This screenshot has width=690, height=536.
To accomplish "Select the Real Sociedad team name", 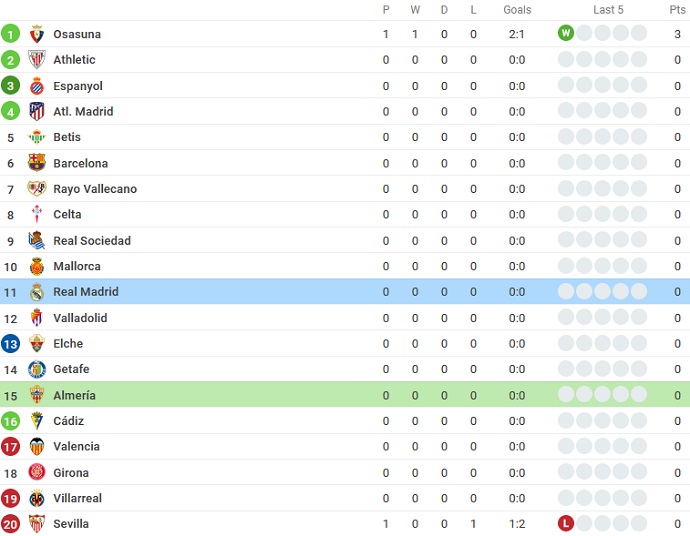I will pos(92,241).
